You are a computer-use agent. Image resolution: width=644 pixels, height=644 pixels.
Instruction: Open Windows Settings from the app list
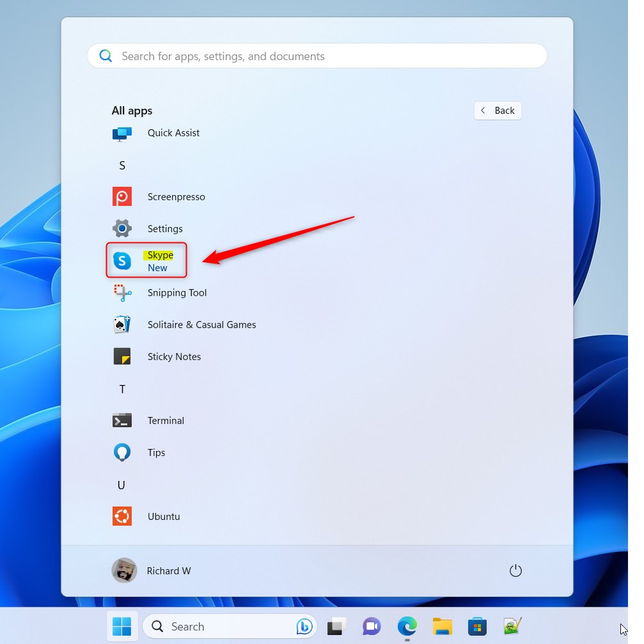coord(165,228)
